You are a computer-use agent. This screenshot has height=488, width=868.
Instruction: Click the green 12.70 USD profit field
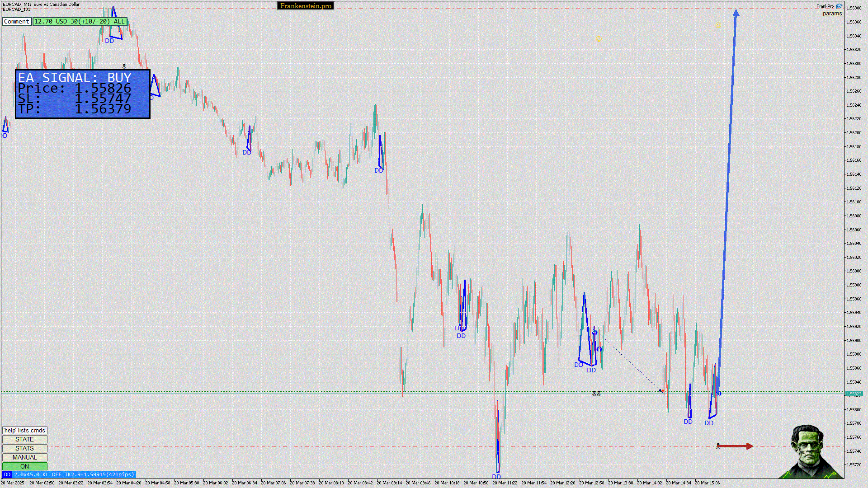click(80, 21)
